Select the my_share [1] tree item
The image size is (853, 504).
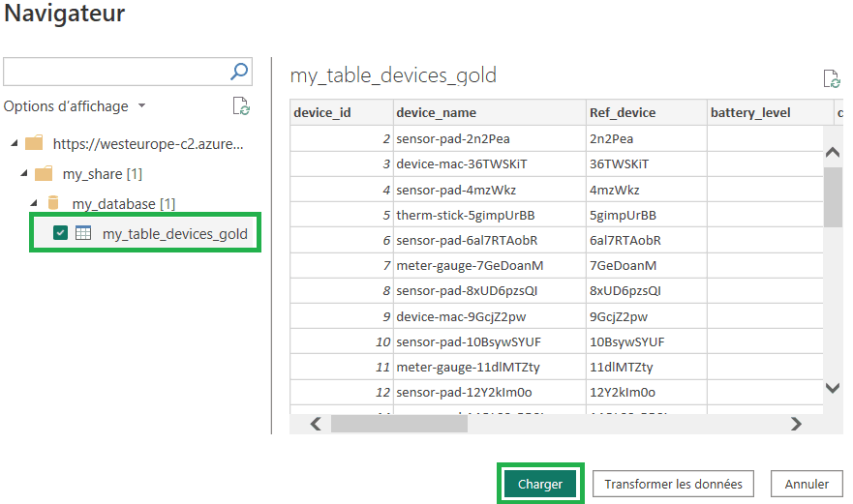[103, 174]
